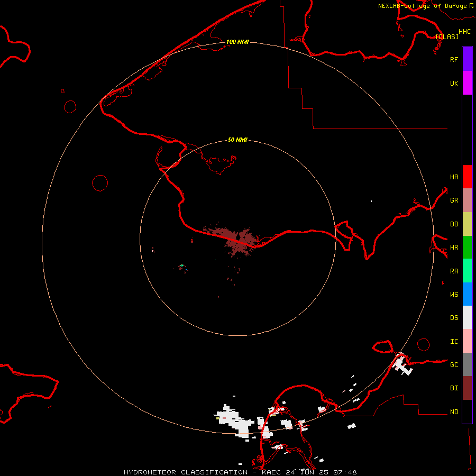The width and height of the screenshot is (476, 476).
Task: Select the IC pink legend swatch
Action: [x=467, y=341]
